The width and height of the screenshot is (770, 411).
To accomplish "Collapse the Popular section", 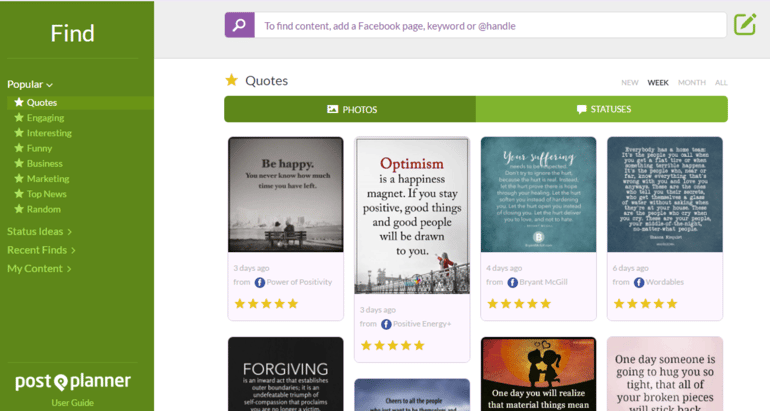I will click(x=29, y=84).
